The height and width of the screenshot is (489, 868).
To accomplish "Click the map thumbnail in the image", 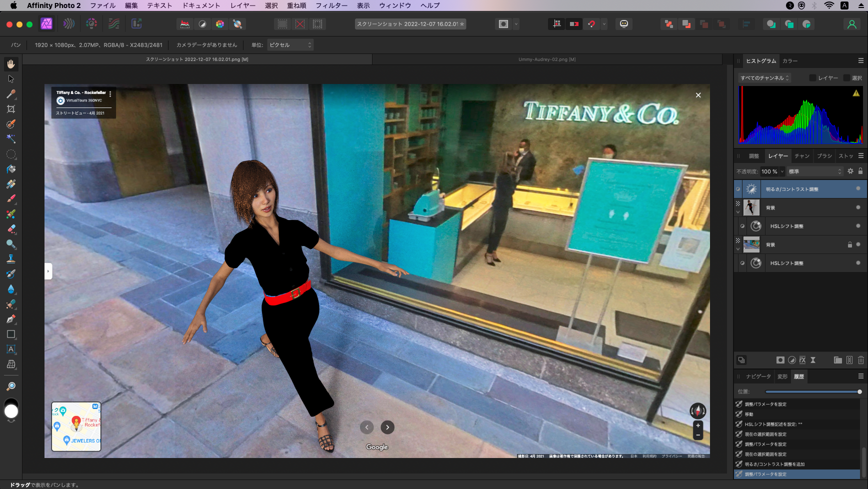I will [x=76, y=426].
